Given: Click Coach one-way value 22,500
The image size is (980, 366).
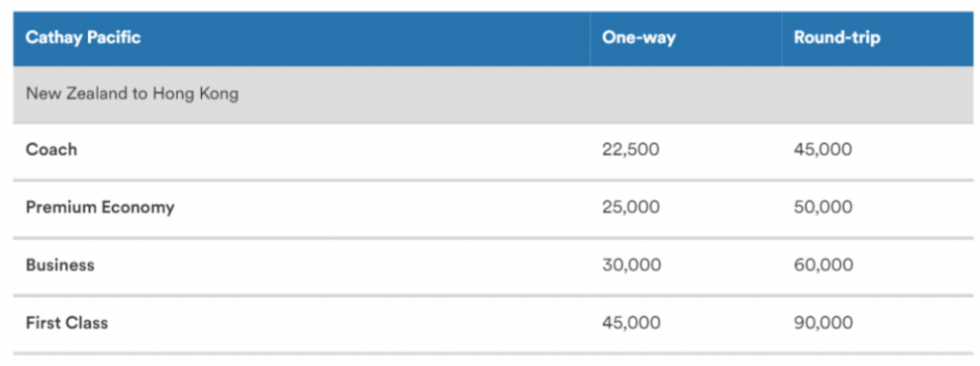Looking at the screenshot, I should point(631,150).
